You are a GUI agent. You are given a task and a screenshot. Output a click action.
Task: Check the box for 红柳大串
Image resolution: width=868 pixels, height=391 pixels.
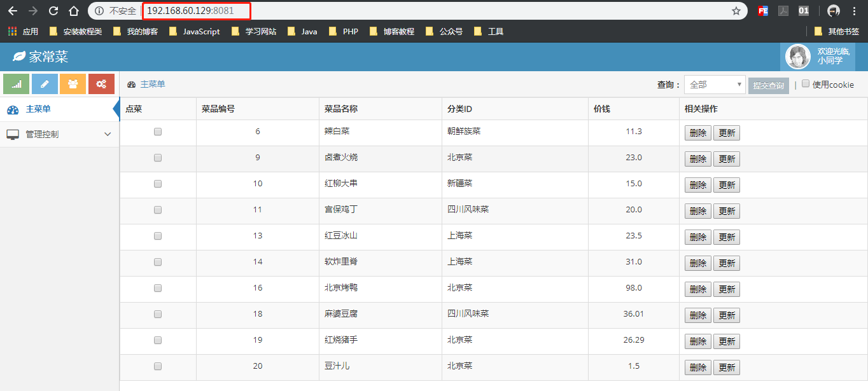tap(158, 184)
